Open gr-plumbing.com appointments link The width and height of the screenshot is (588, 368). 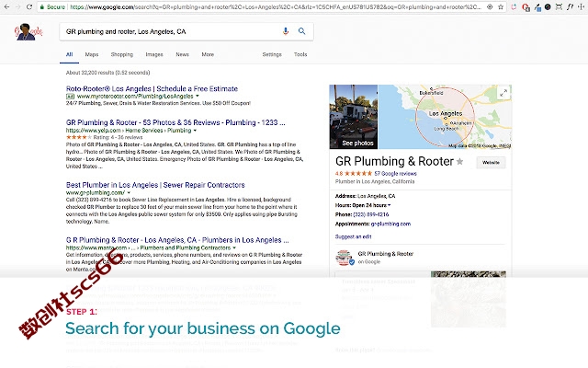click(x=390, y=224)
